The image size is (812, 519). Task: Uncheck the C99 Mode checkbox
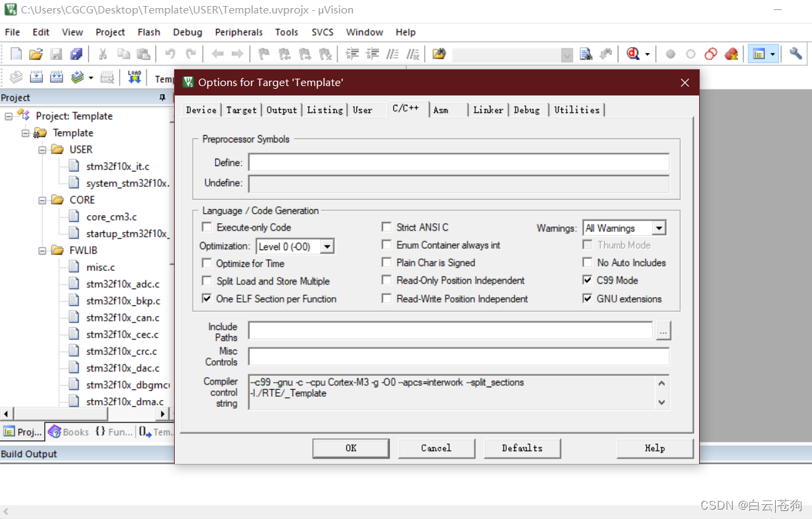click(587, 280)
